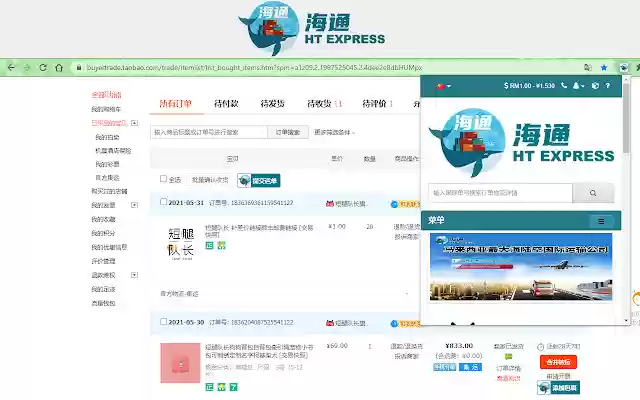Image resolution: width=640 pixels, height=400 pixels.
Task: Click the magnifier search button in the HT Express popup
Action: pyautogui.click(x=593, y=193)
